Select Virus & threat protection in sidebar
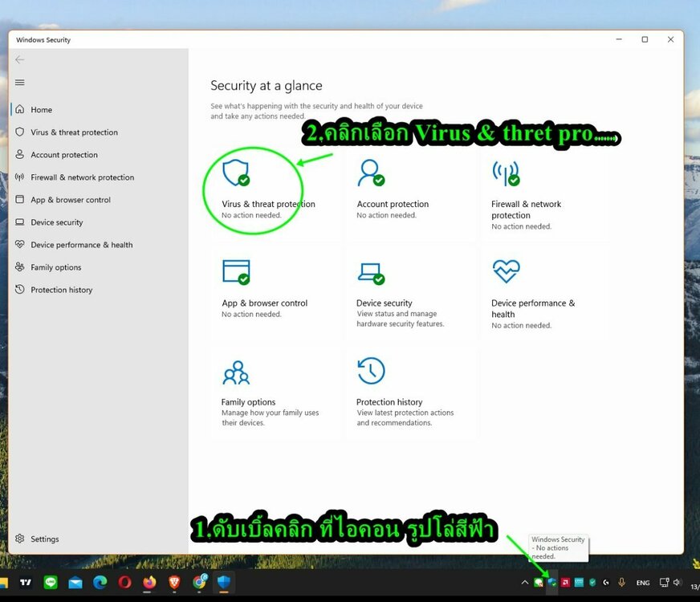Screen dimensions: 700x602 pos(74,132)
